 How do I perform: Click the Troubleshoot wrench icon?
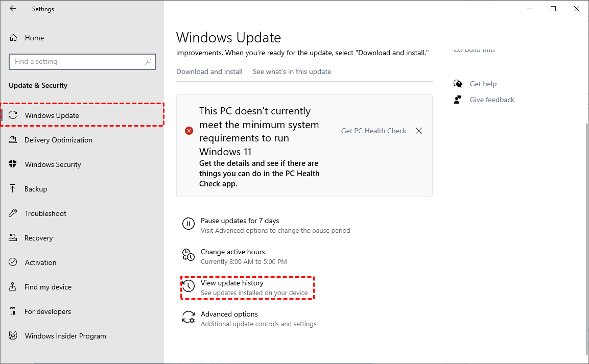pos(13,213)
